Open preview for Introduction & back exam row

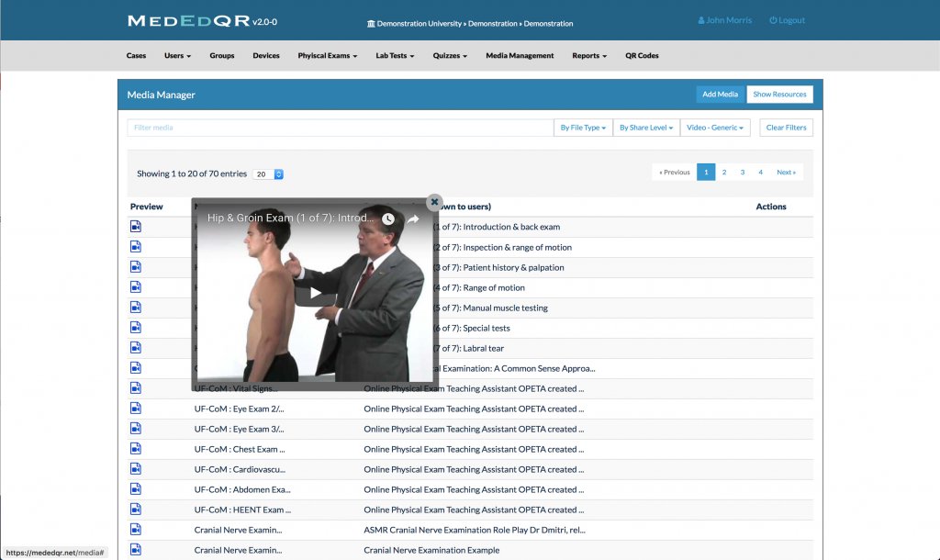click(136, 227)
